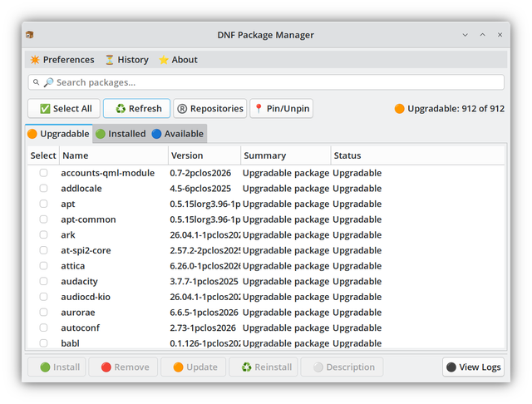Click the green circle Install icon
Screen dimensions: 532x404
pyautogui.click(x=45, y=367)
